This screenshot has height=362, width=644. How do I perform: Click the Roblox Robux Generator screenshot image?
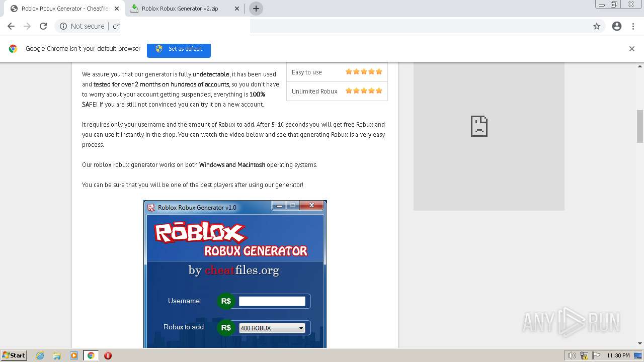click(x=235, y=274)
